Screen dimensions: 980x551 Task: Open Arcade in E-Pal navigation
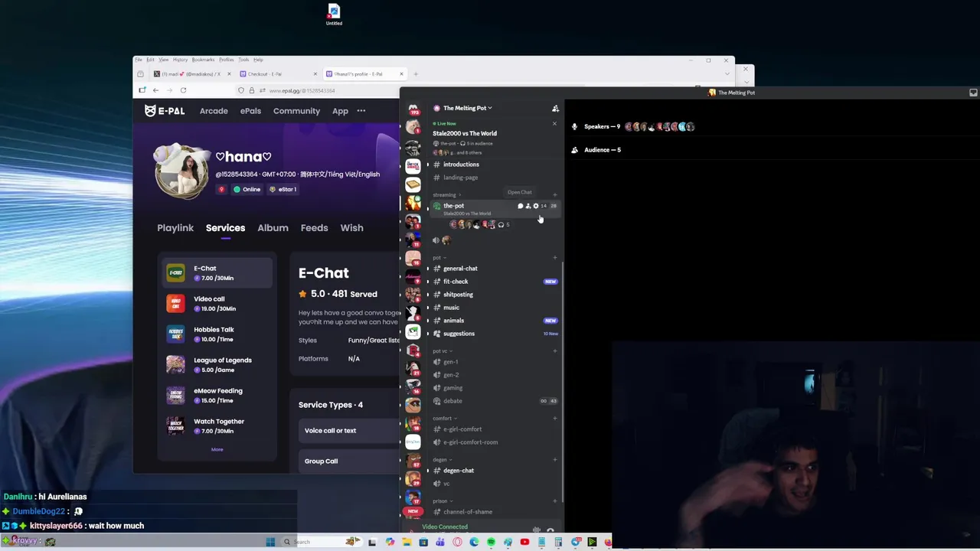coord(214,111)
